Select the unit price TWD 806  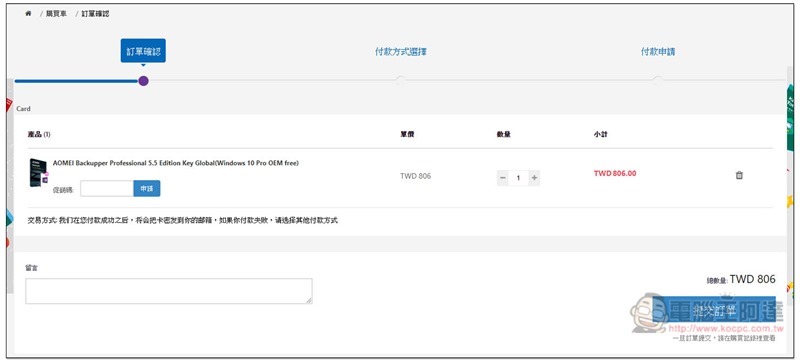[x=415, y=176]
